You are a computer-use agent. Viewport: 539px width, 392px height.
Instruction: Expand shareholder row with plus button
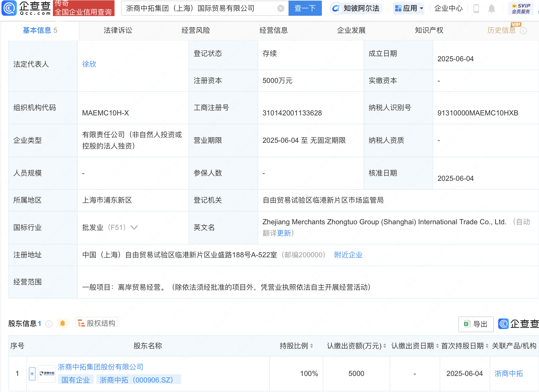coord(32,374)
